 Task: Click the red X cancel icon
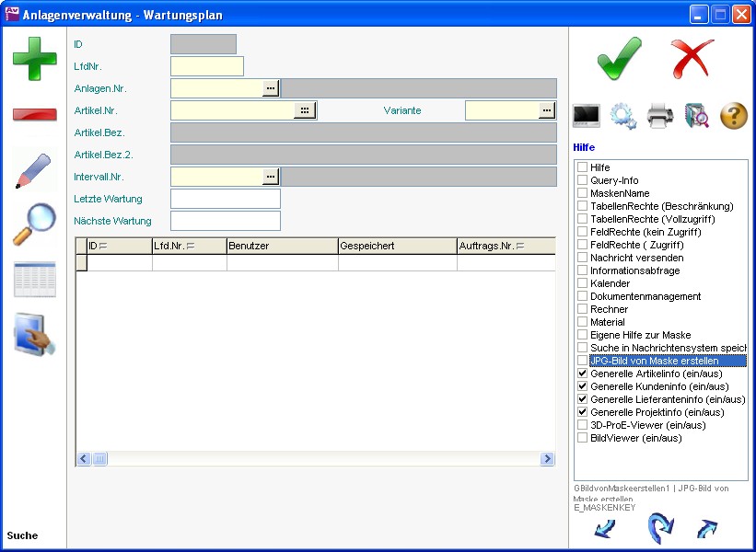tap(692, 59)
